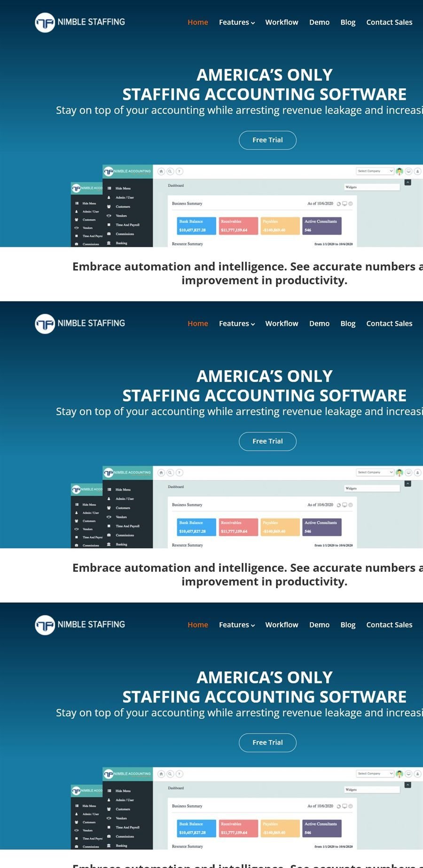Click Nimble Staffing logo in middle header
The width and height of the screenshot is (423, 868).
80,324
